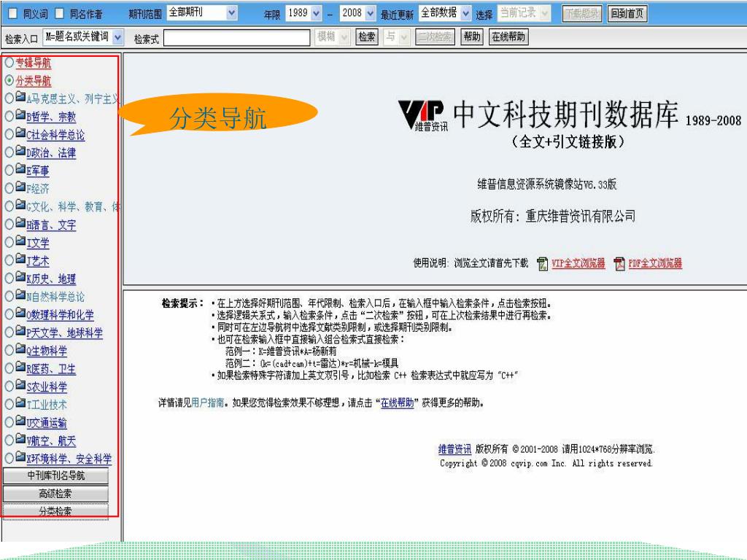This screenshot has width=747, height=560.
Task: Click the 二次检索 button
Action: [x=435, y=36]
